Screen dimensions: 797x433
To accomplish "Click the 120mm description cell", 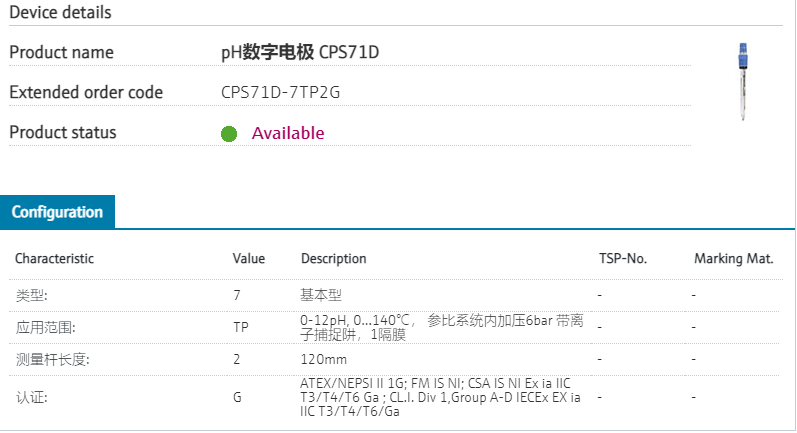I will (324, 359).
